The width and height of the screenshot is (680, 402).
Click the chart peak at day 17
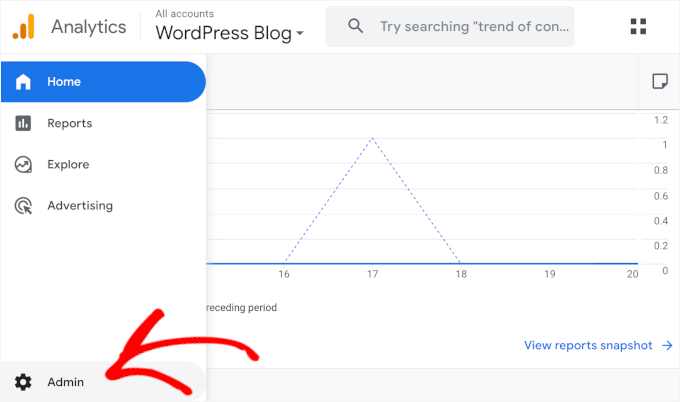click(x=372, y=138)
